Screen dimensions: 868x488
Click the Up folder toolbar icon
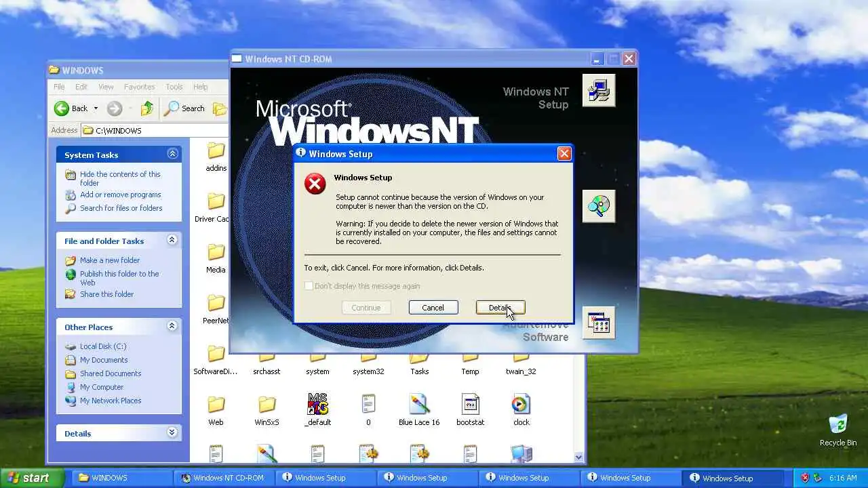pyautogui.click(x=147, y=108)
